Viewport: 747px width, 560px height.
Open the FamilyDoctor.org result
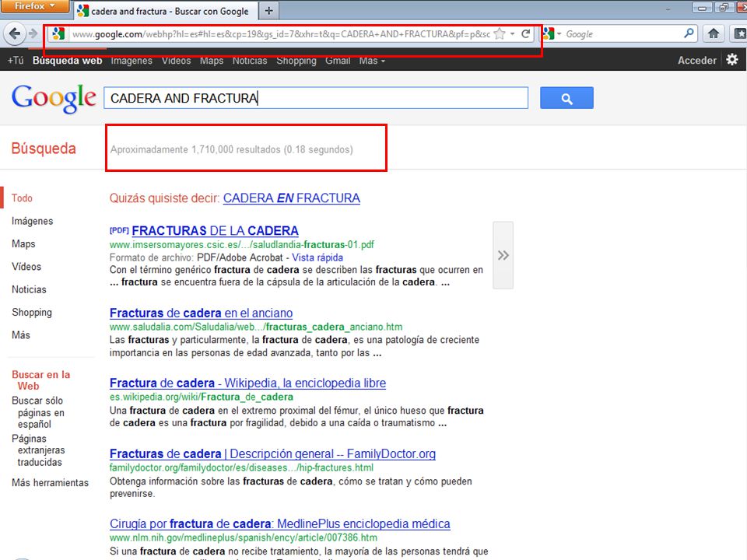[x=272, y=453]
